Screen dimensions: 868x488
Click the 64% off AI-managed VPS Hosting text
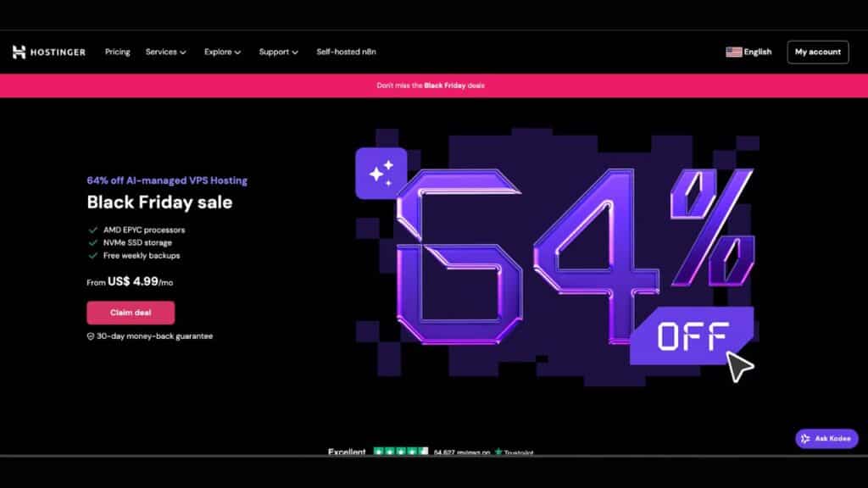tap(167, 180)
